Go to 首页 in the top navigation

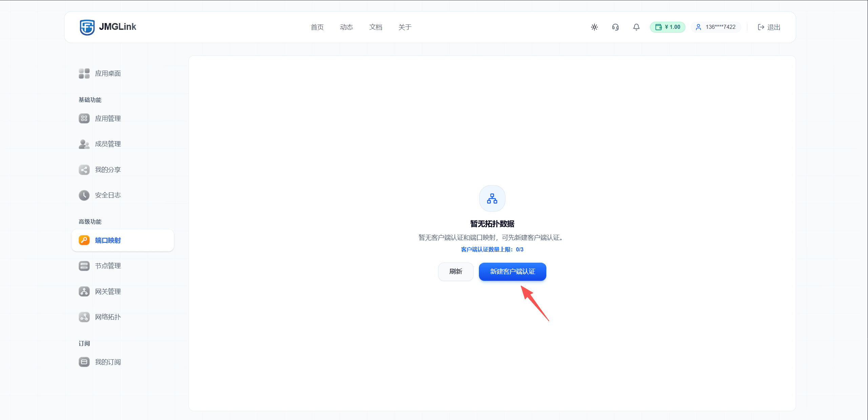tap(317, 27)
